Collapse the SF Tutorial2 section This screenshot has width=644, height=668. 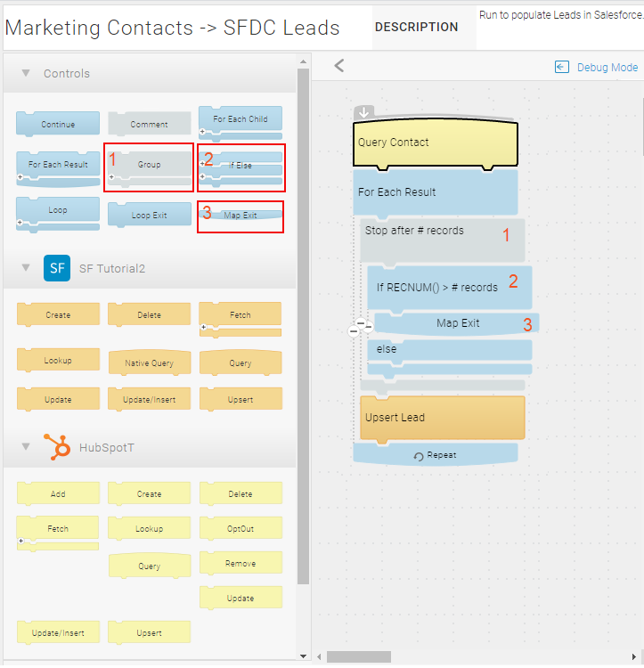(26, 268)
